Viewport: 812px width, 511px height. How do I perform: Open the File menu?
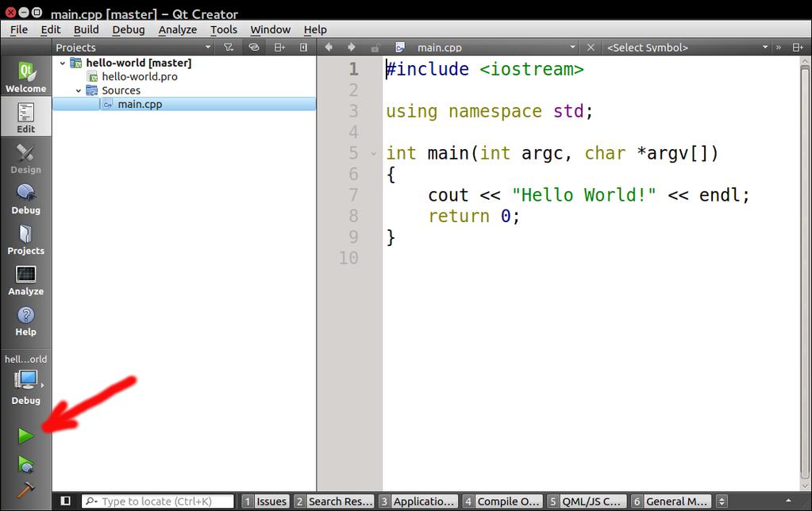tap(18, 29)
